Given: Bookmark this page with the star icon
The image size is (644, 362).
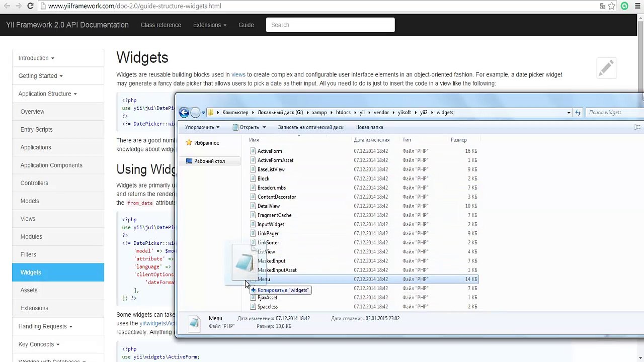Looking at the screenshot, I should tap(612, 6).
